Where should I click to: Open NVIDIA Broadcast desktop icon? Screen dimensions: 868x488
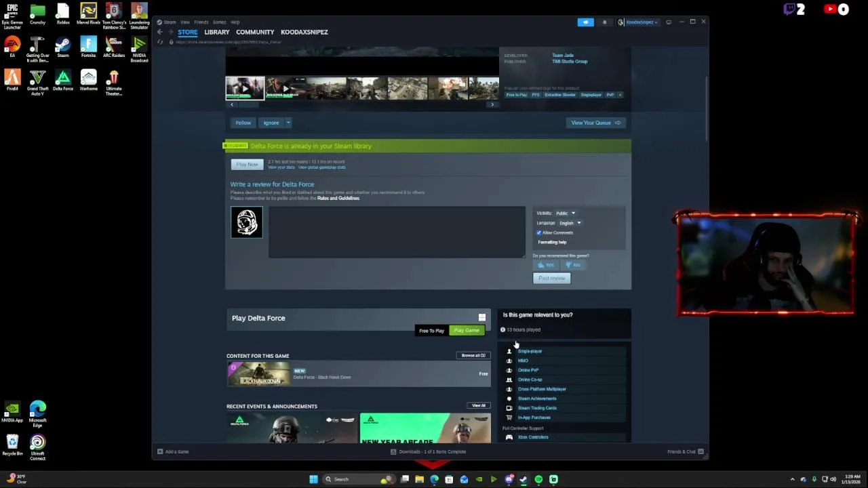pos(139,49)
